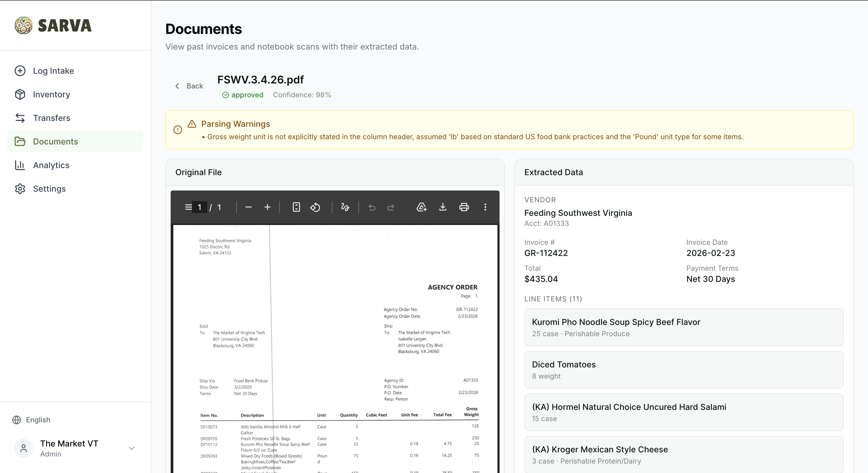This screenshot has height=473, width=868.
Task: Click the Back button
Action: (x=189, y=86)
